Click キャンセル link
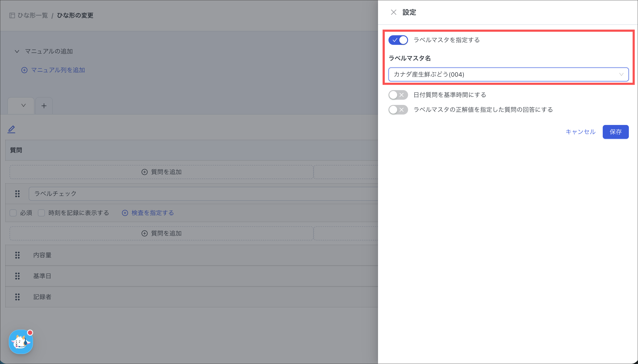 click(580, 132)
